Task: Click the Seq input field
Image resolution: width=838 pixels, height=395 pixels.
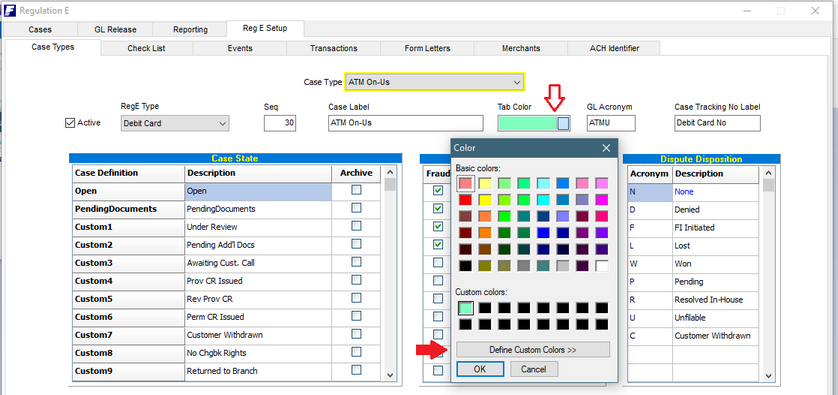Action: (280, 123)
